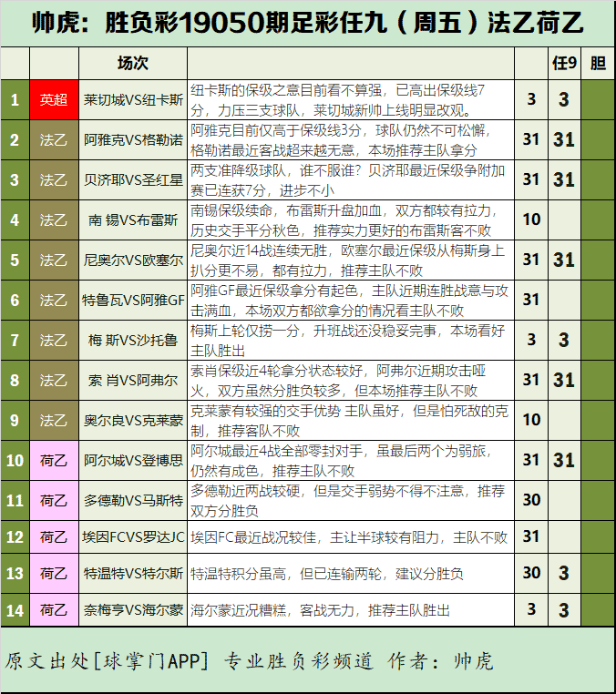Click analysis text starting 南锡保级续命
The image size is (616, 694).
pos(344,220)
